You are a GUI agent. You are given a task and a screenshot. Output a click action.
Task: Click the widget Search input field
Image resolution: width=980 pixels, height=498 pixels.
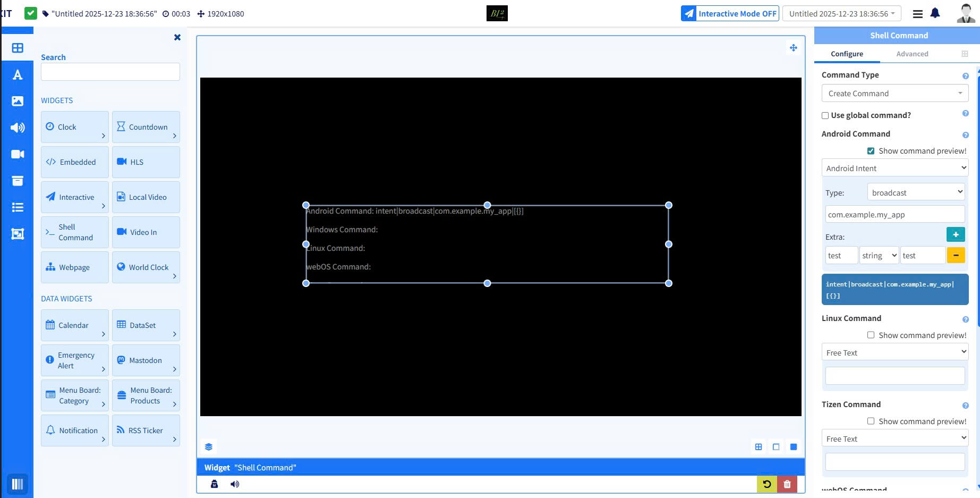[110, 72]
